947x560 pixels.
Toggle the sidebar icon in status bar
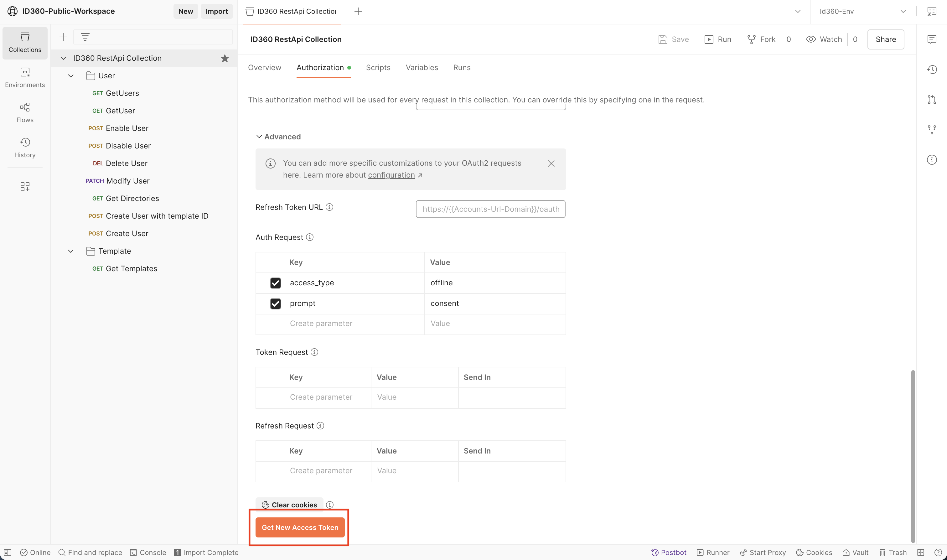[8, 552]
